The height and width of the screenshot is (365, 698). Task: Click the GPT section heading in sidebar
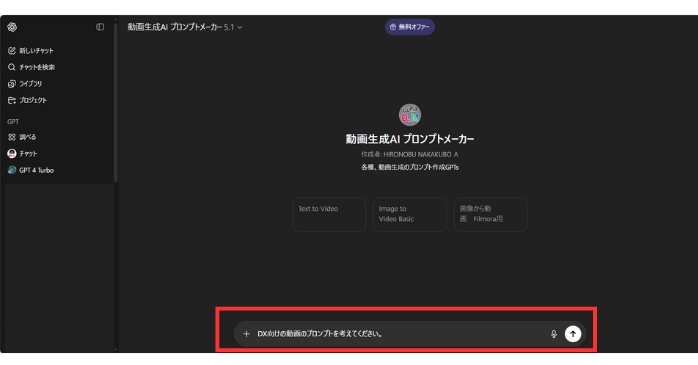(13, 122)
